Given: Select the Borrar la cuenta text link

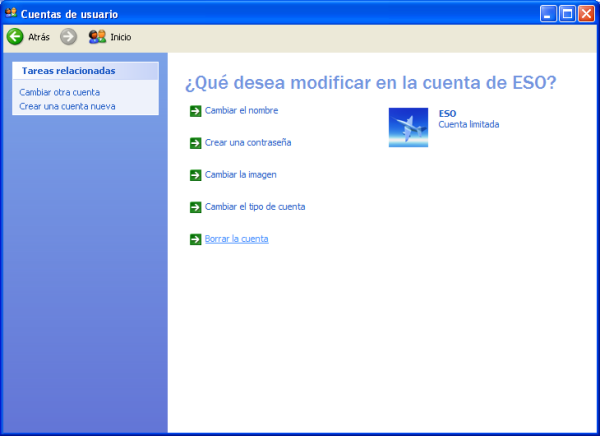Looking at the screenshot, I should tap(236, 239).
